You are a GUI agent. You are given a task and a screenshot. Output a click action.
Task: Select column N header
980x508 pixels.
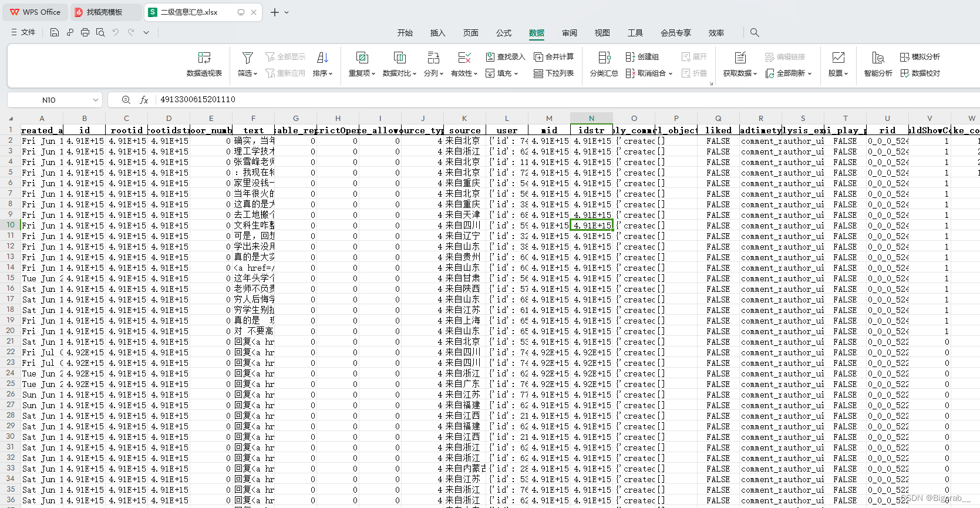coord(591,119)
